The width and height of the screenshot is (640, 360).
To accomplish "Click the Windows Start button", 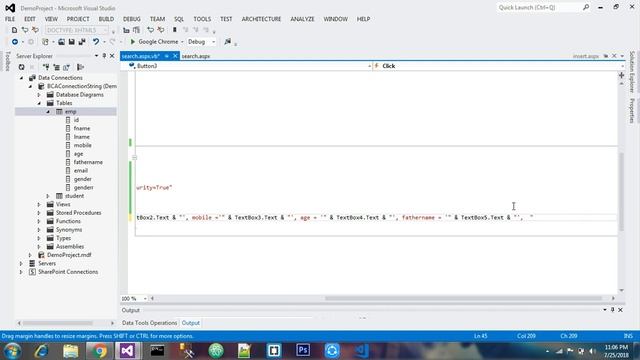I will click(13, 351).
